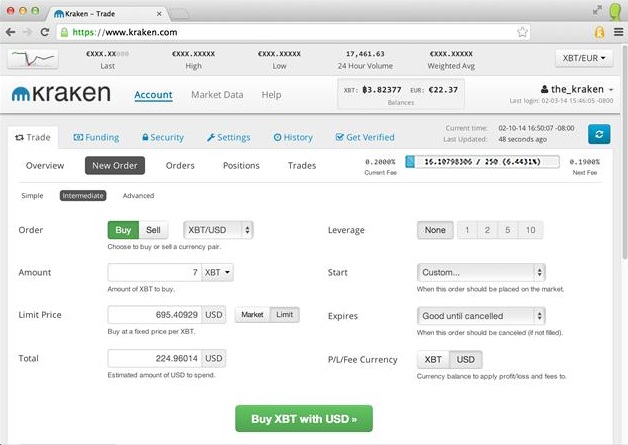Image resolution: width=628 pixels, height=445 pixels.
Task: Select the Buy order type
Action: 123,230
